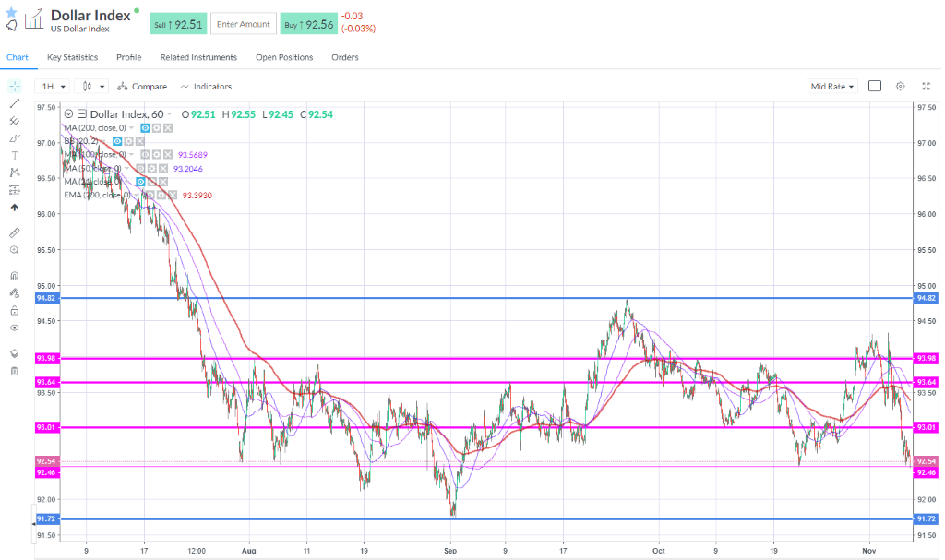This screenshot has width=945, height=560.
Task: Go to the Related Instruments tab
Action: [198, 57]
